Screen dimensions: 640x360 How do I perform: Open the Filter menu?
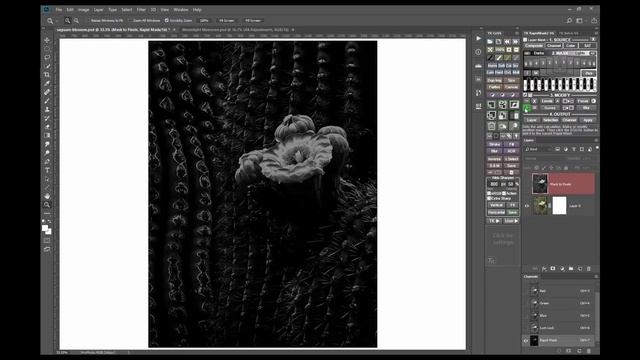[141, 9]
